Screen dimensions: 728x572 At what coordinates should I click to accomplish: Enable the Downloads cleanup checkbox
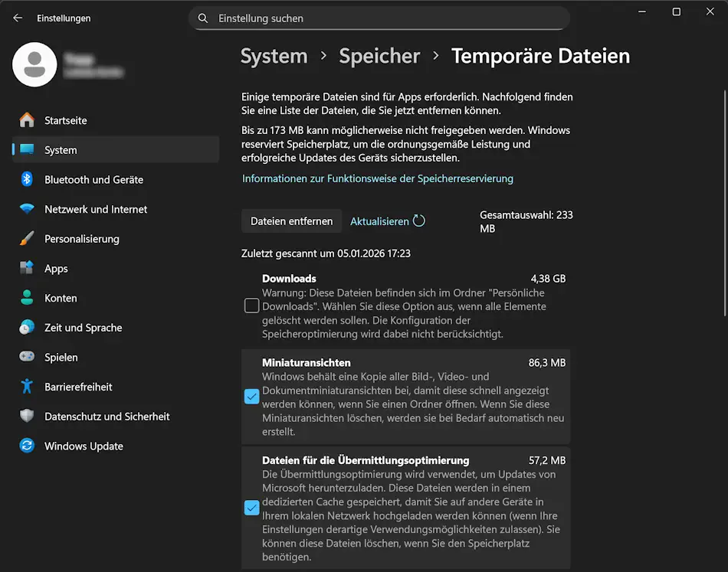(251, 306)
